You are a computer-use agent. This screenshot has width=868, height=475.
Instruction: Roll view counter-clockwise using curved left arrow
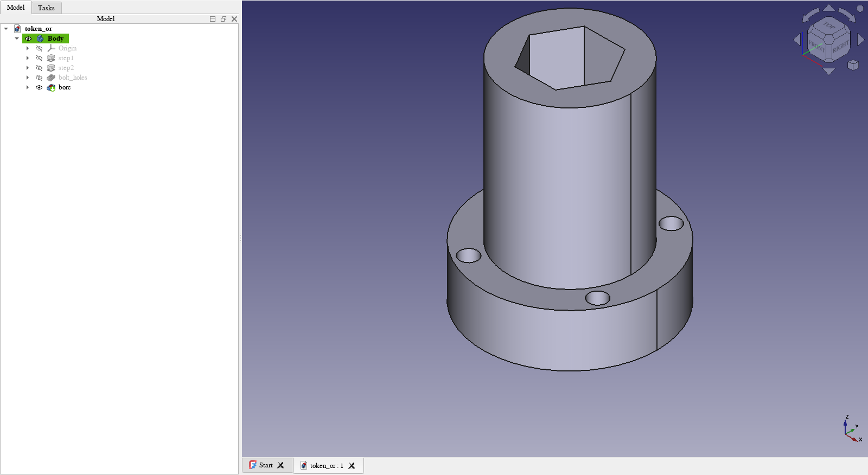810,15
